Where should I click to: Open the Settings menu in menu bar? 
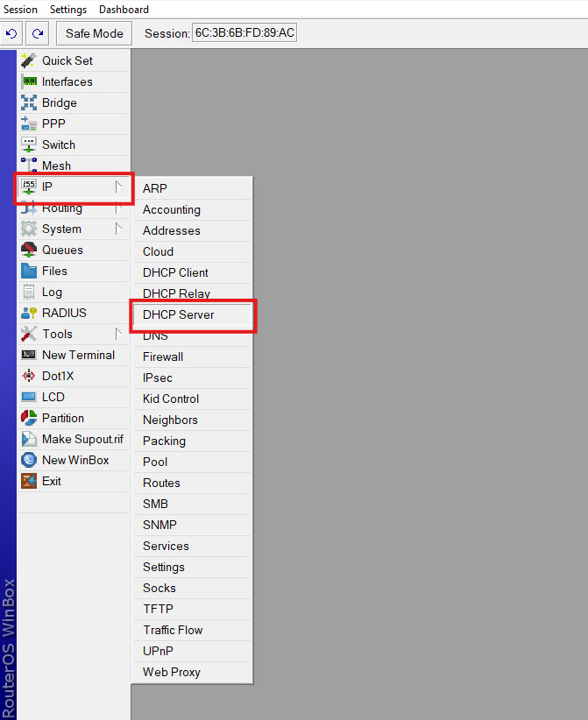[x=68, y=9]
